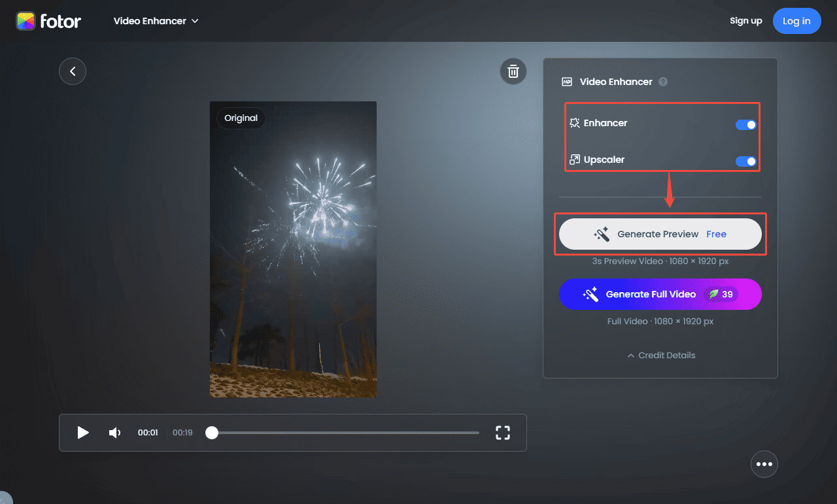Click the Original label on the video
The height and width of the screenshot is (504, 837).
pyautogui.click(x=240, y=118)
